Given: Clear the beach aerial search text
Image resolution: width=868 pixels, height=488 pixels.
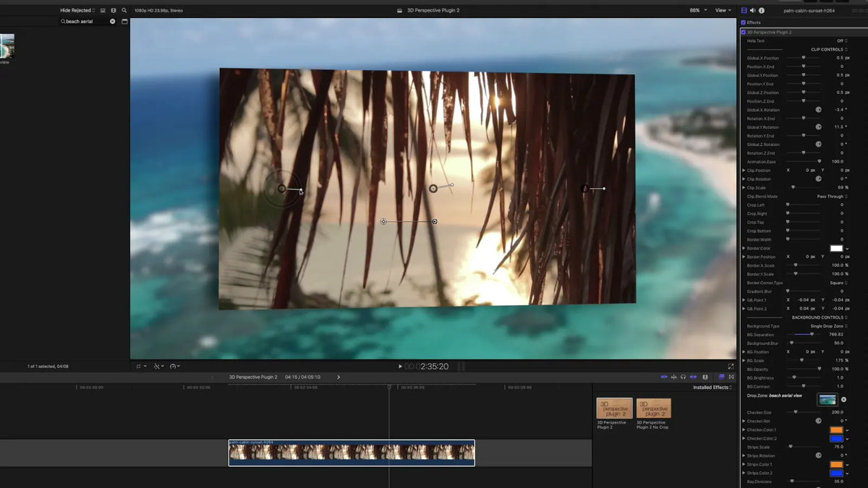Looking at the screenshot, I should [x=112, y=22].
